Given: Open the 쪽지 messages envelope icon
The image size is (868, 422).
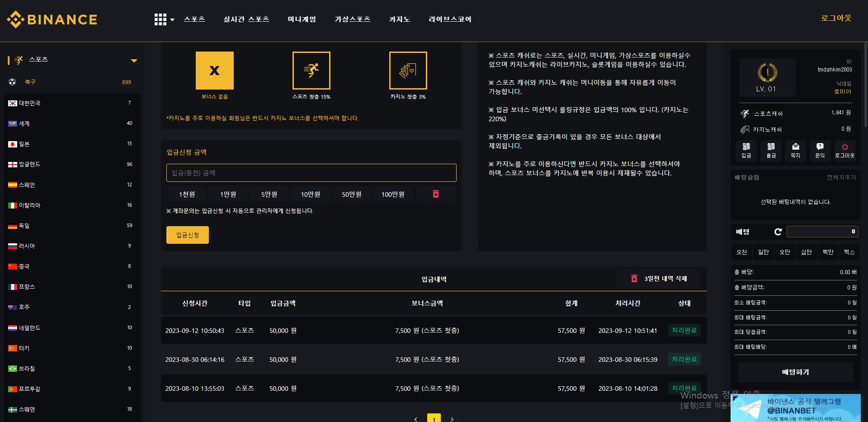Looking at the screenshot, I should click(795, 150).
